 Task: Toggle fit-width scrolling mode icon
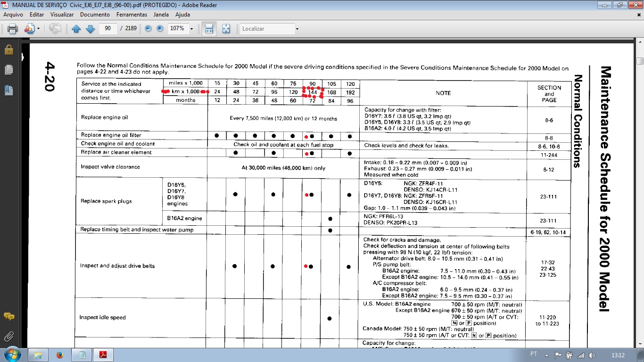209,29
